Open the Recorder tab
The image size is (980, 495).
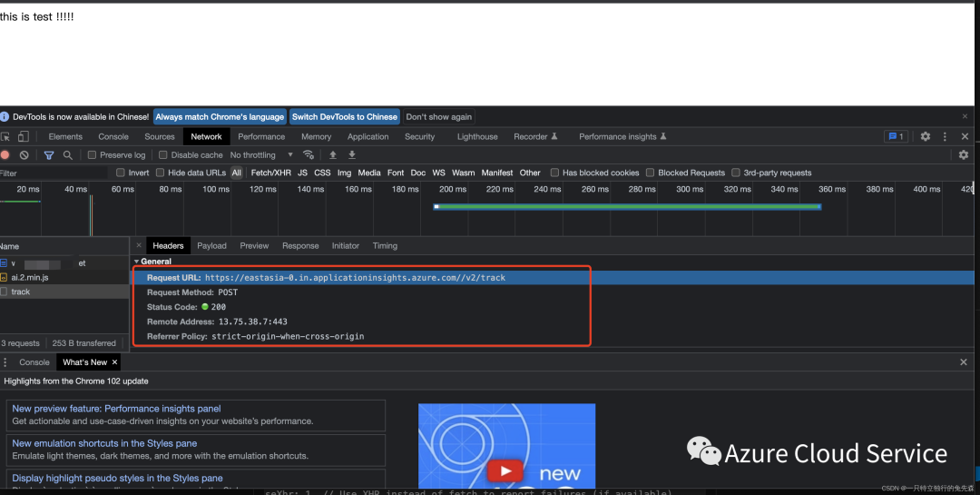[535, 136]
